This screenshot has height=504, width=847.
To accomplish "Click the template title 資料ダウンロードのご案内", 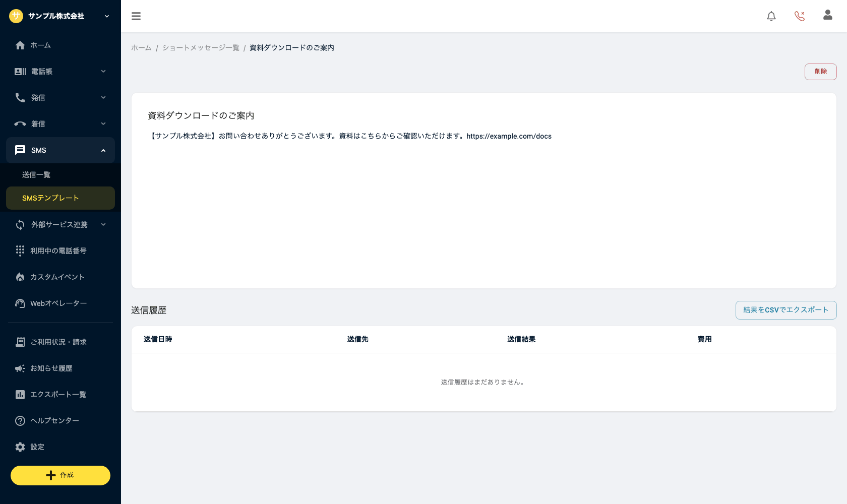I will [x=201, y=116].
